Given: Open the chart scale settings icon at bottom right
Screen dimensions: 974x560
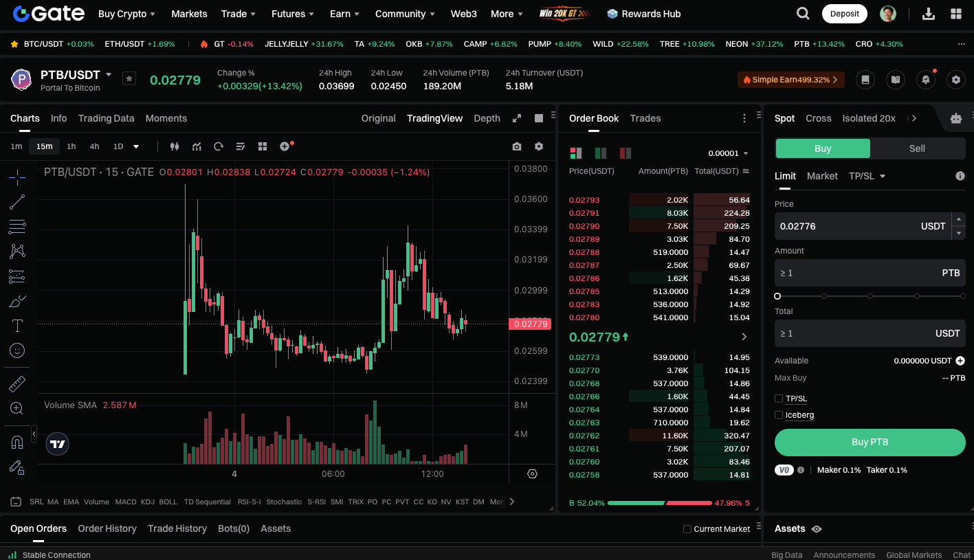Looking at the screenshot, I should click(532, 473).
